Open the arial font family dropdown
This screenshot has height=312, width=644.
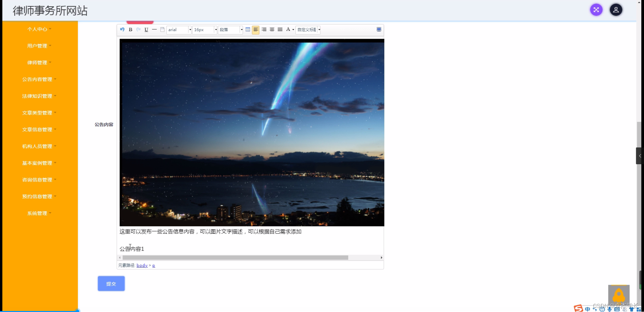[179, 30]
